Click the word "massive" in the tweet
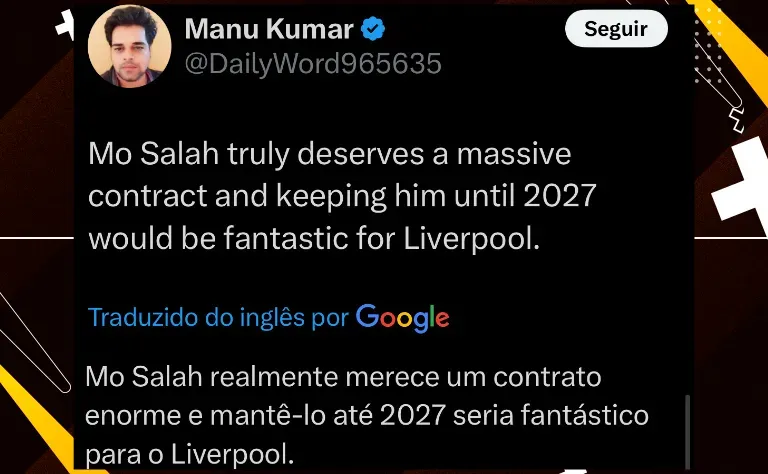This screenshot has width=768, height=474. [x=514, y=154]
